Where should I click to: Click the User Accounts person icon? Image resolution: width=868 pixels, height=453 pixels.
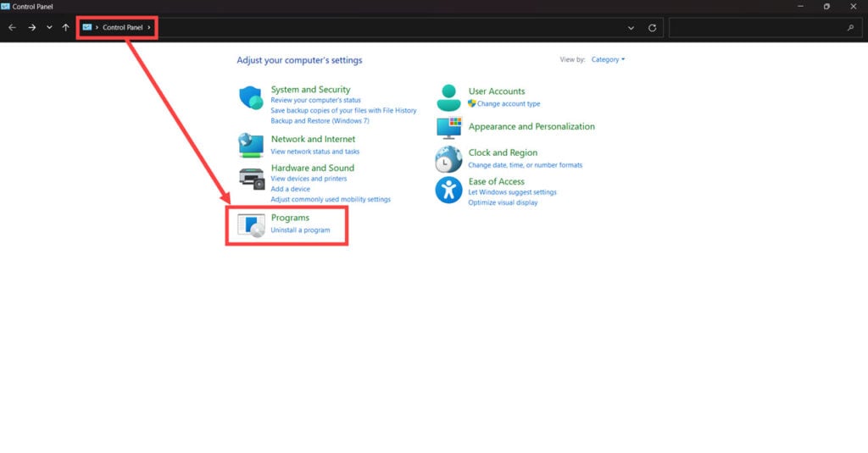click(448, 98)
